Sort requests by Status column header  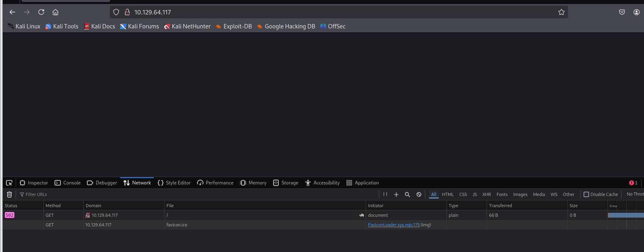tap(11, 206)
